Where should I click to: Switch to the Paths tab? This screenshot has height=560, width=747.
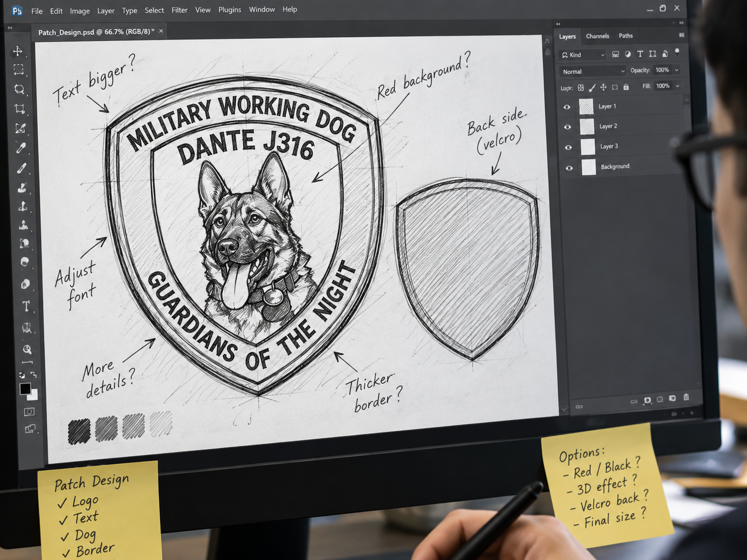626,36
